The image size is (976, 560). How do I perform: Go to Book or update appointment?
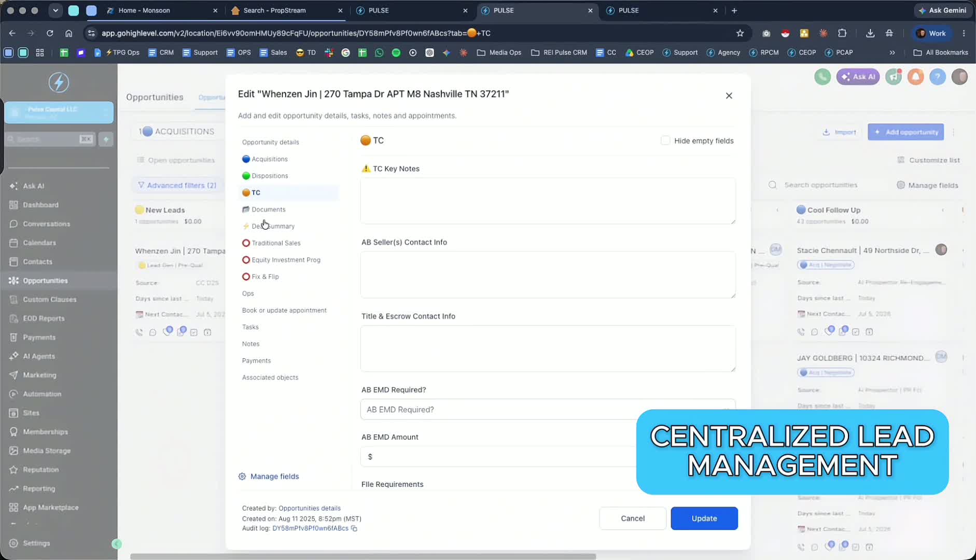(x=284, y=310)
